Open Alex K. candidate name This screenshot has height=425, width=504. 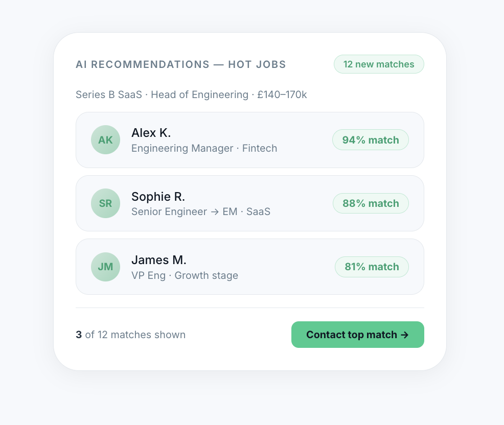[151, 133]
